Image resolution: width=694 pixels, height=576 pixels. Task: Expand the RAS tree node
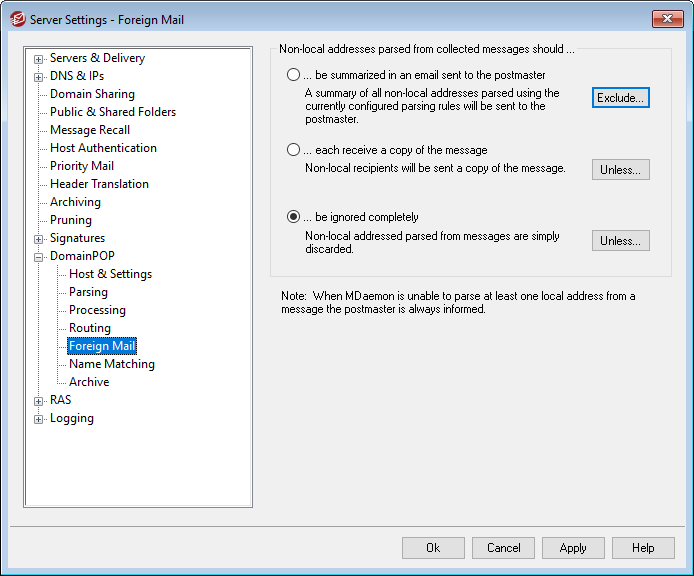38,401
